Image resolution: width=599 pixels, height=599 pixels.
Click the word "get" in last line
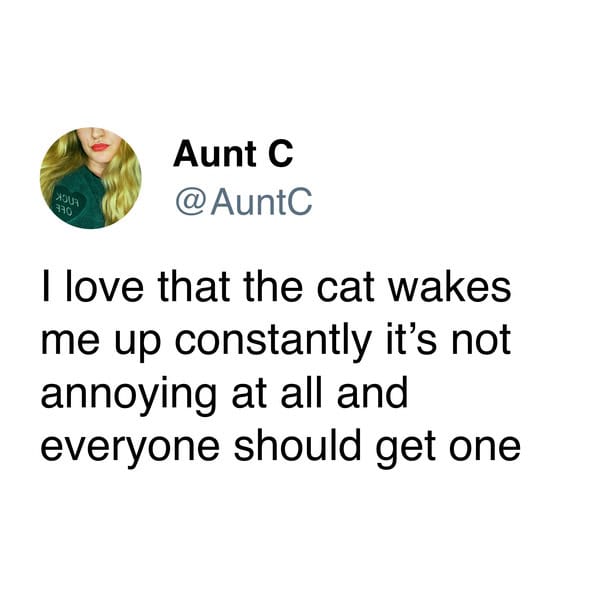coord(406,448)
